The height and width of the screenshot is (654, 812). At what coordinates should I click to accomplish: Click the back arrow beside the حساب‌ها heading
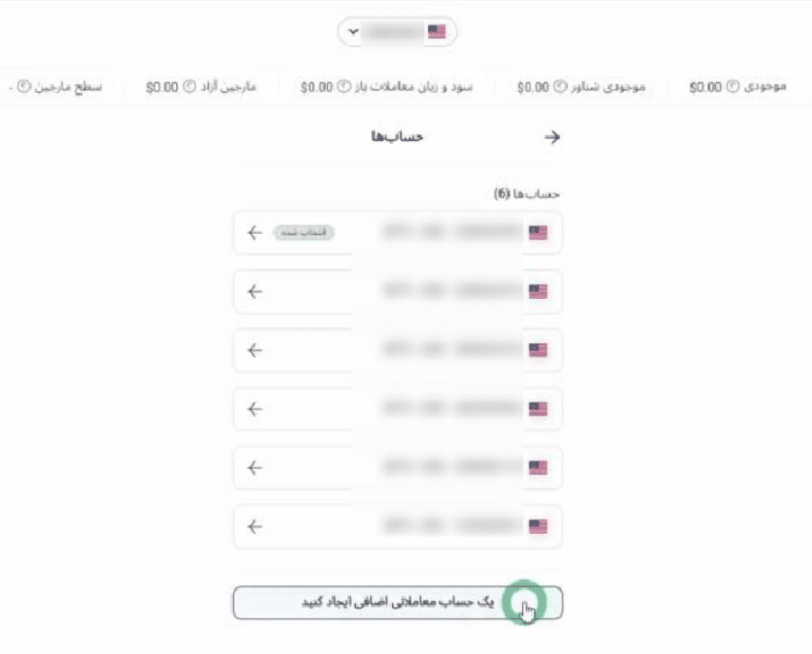(x=553, y=135)
